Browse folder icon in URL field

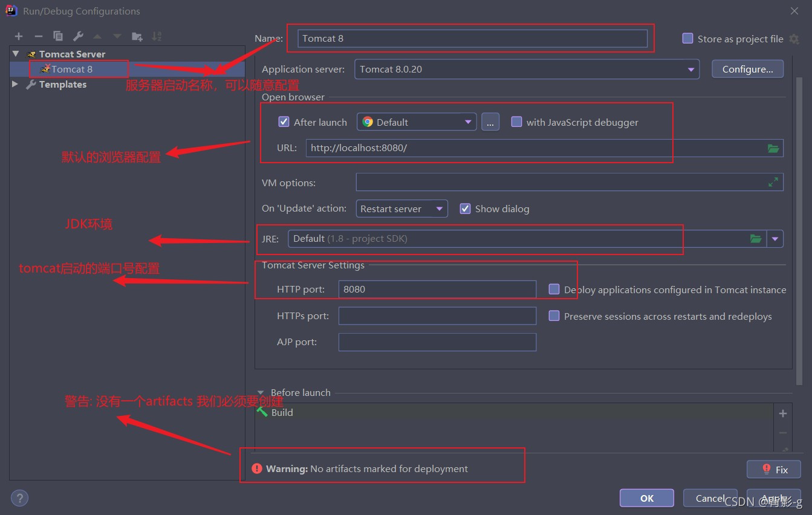[773, 148]
